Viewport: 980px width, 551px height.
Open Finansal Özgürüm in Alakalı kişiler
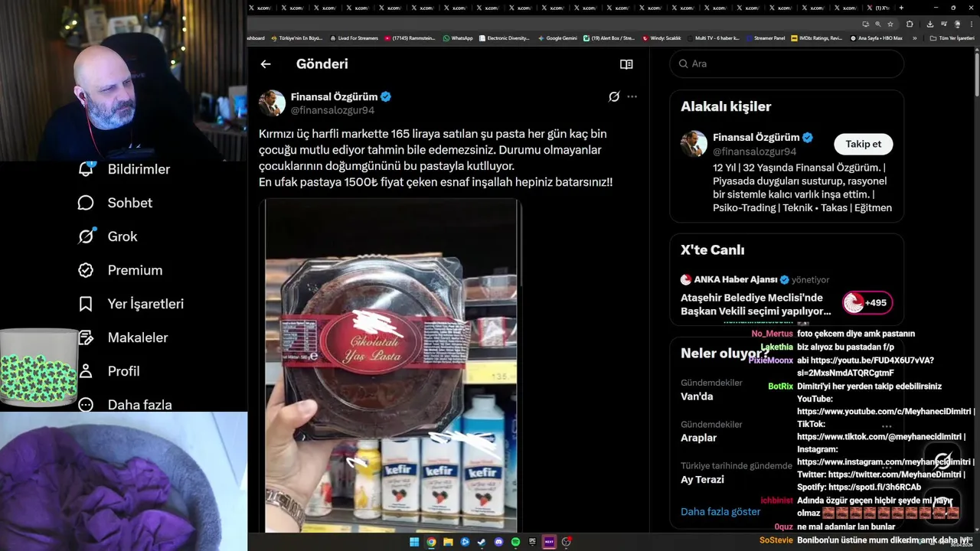pyautogui.click(x=756, y=138)
